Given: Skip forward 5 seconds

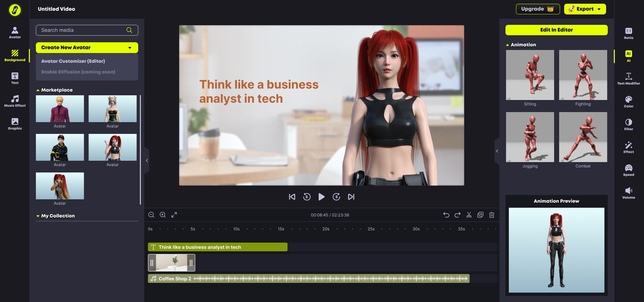Looking at the screenshot, I should tap(336, 197).
